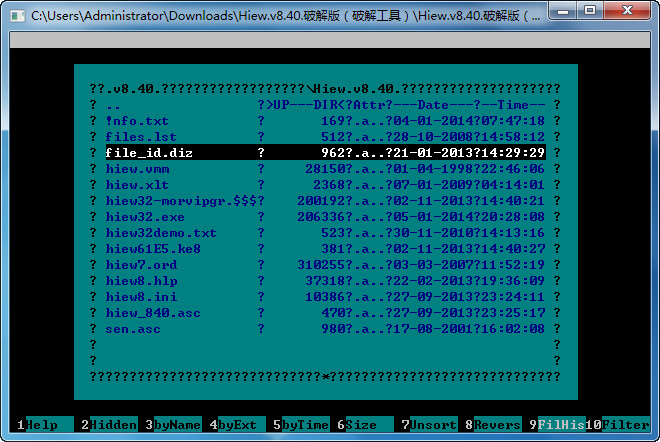Click the Date column header

pos(433,105)
